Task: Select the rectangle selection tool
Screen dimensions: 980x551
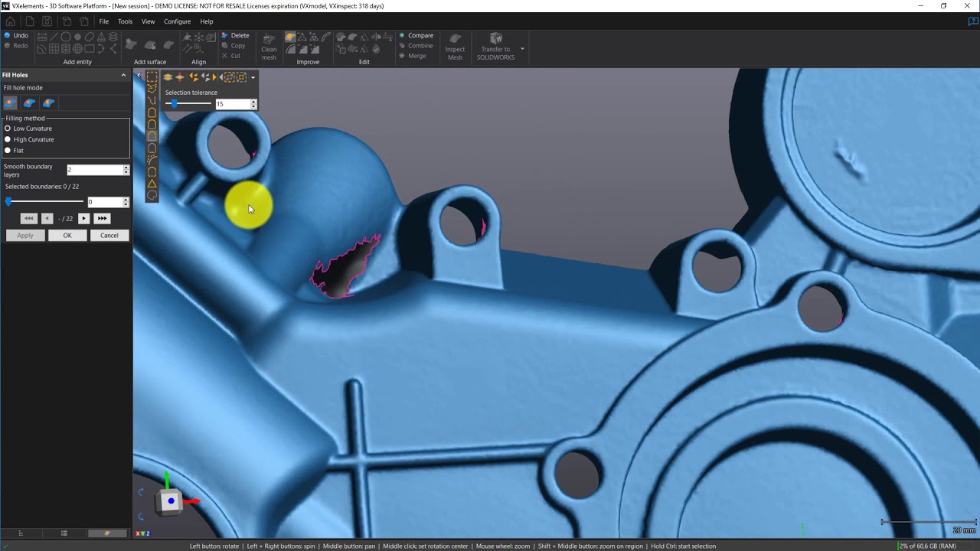Action: click(152, 77)
